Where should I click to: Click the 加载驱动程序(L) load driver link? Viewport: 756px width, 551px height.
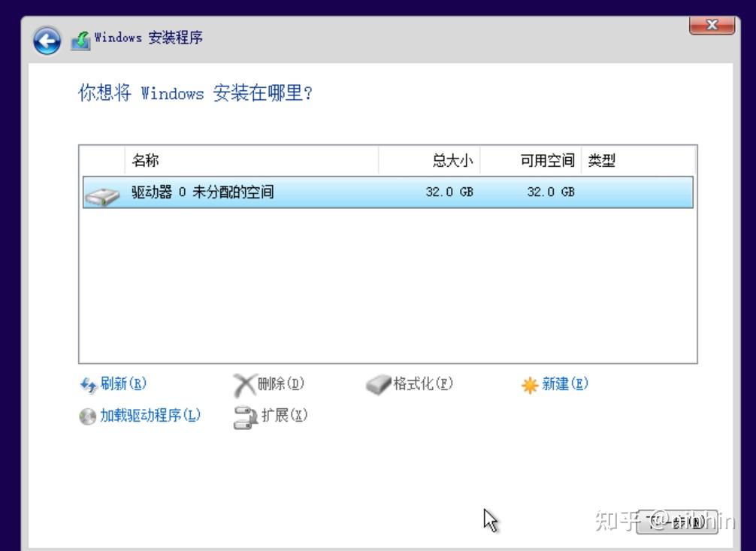[150, 416]
